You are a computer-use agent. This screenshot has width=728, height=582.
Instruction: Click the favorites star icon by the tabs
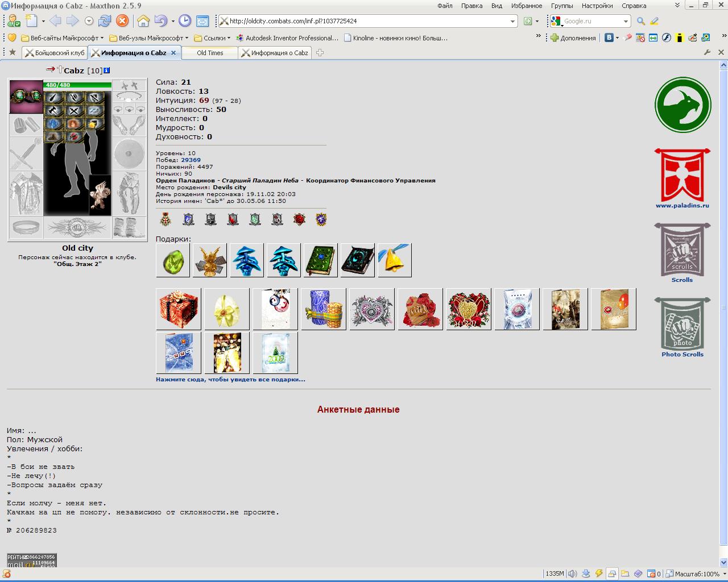[x=13, y=53]
